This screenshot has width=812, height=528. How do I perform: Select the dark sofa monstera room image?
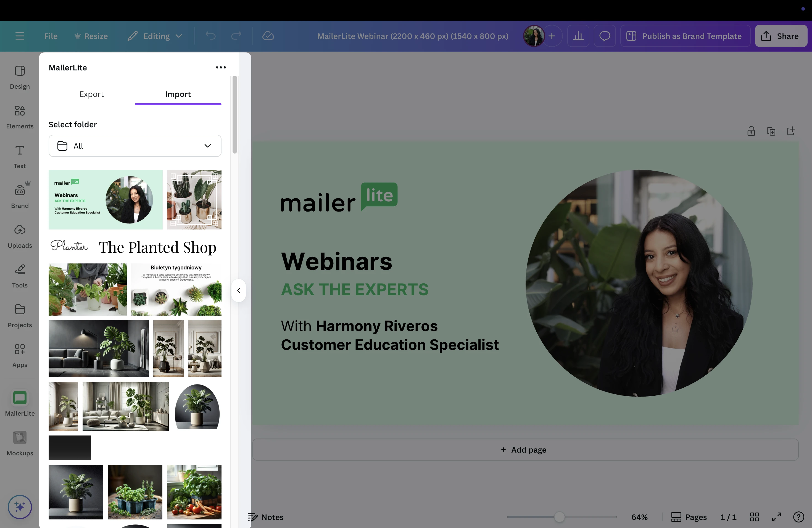click(x=99, y=349)
